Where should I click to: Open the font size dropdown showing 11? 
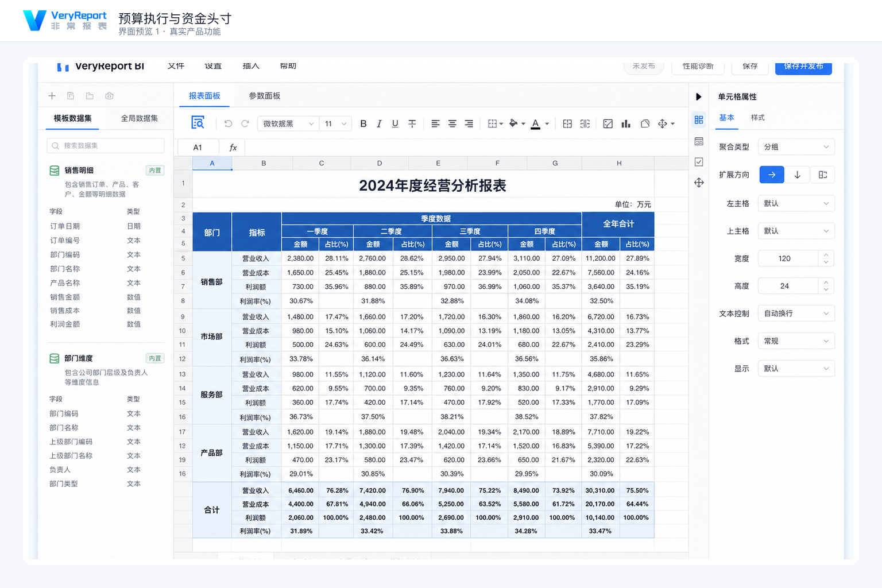(x=335, y=123)
